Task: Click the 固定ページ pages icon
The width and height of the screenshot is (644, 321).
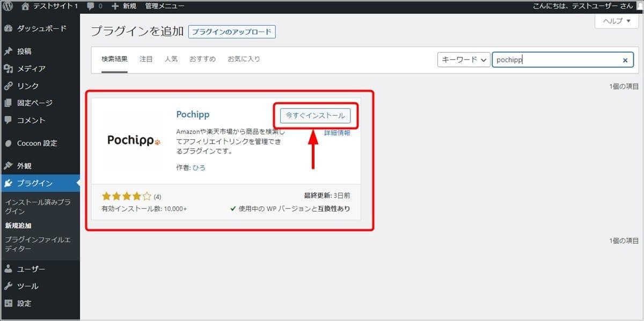Action: [8, 103]
